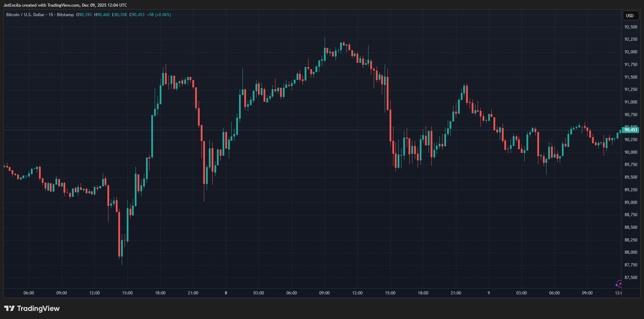644x319 pixels.
Task: Click the 88,500 price axis label
Action: 631,227
